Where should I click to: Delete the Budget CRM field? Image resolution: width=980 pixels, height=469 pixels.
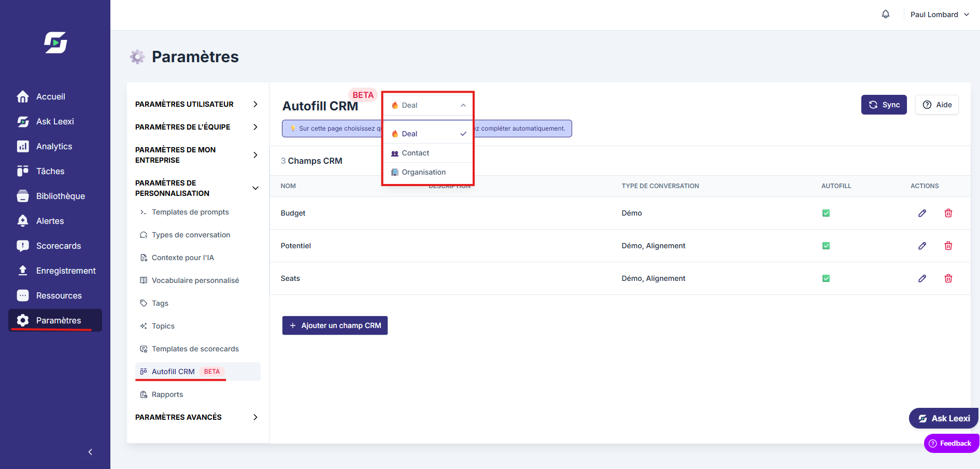tap(948, 213)
